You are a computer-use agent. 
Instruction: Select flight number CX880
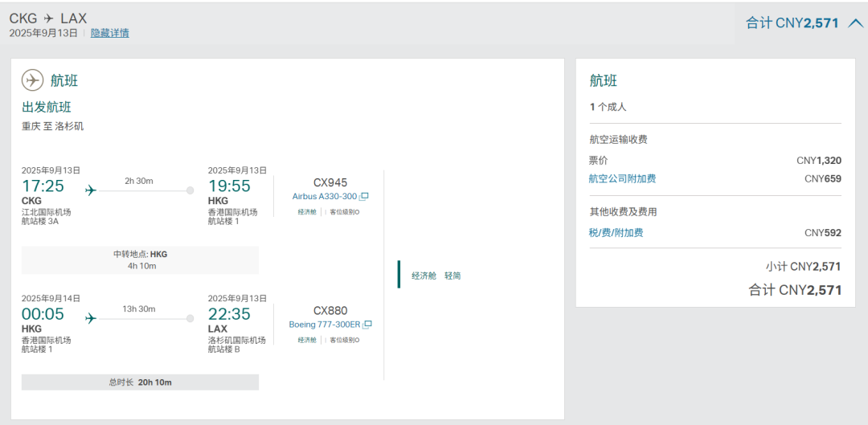point(330,311)
